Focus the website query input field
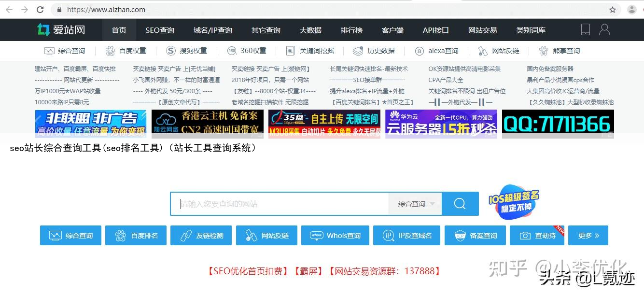The height and width of the screenshot is (295, 644). (x=280, y=204)
